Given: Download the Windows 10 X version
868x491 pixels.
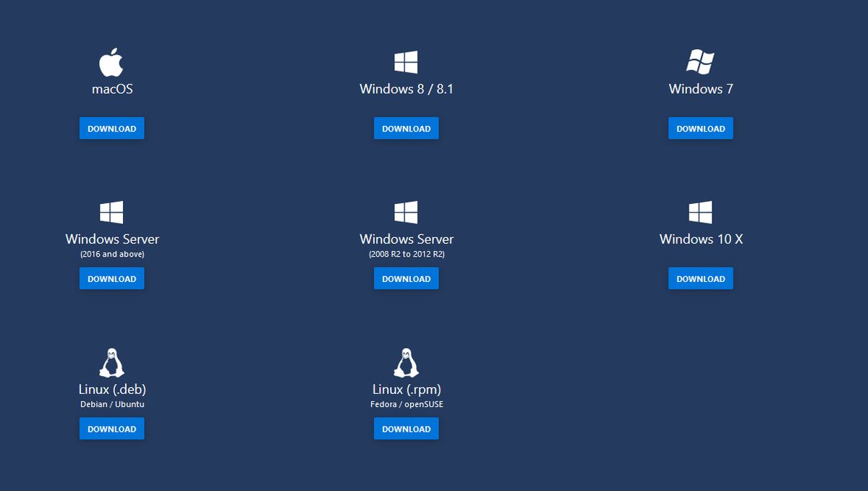Looking at the screenshot, I should pos(701,278).
